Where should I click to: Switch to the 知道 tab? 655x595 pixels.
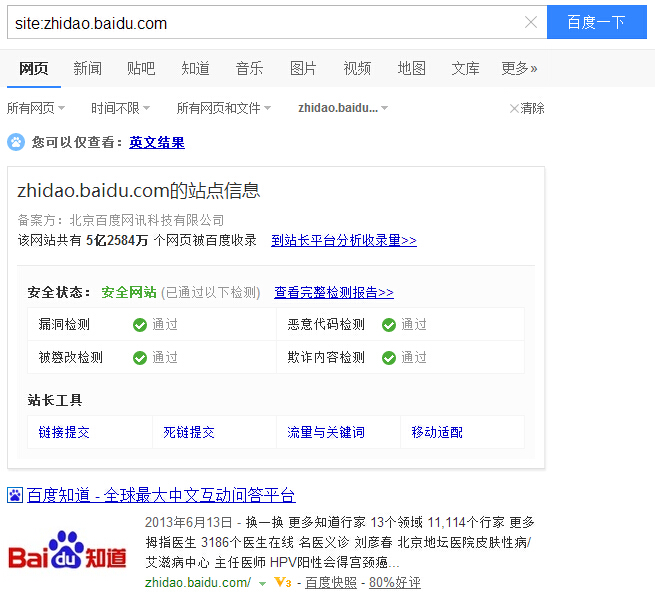(195, 68)
